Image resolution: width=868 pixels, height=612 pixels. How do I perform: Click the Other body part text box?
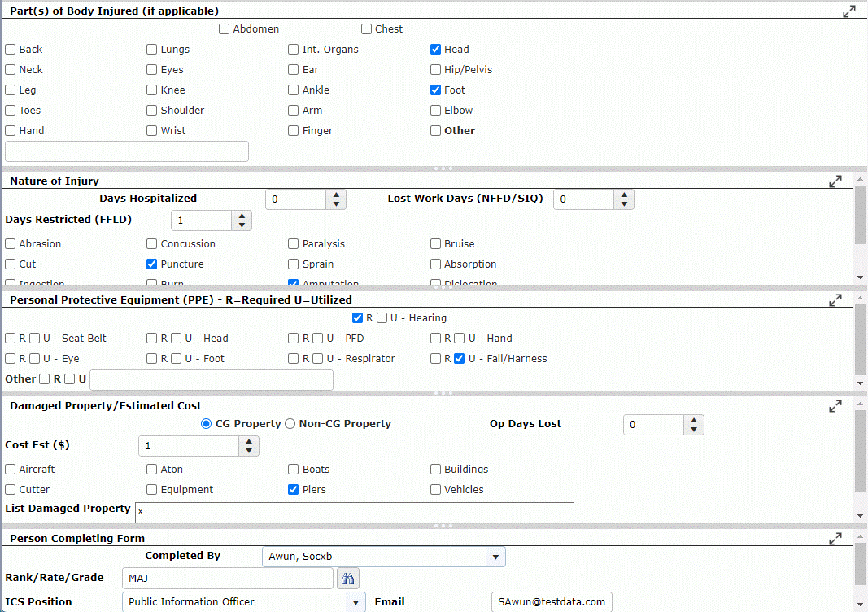[x=127, y=151]
